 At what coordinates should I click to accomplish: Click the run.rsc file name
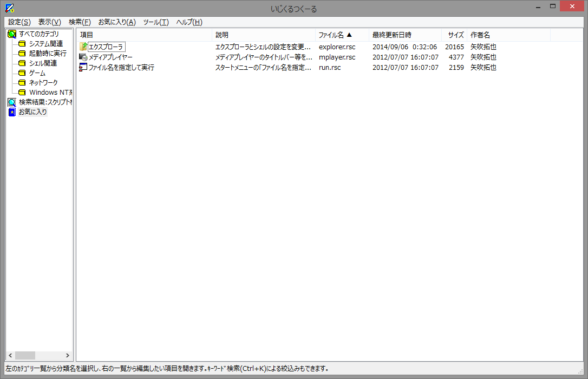coord(330,68)
